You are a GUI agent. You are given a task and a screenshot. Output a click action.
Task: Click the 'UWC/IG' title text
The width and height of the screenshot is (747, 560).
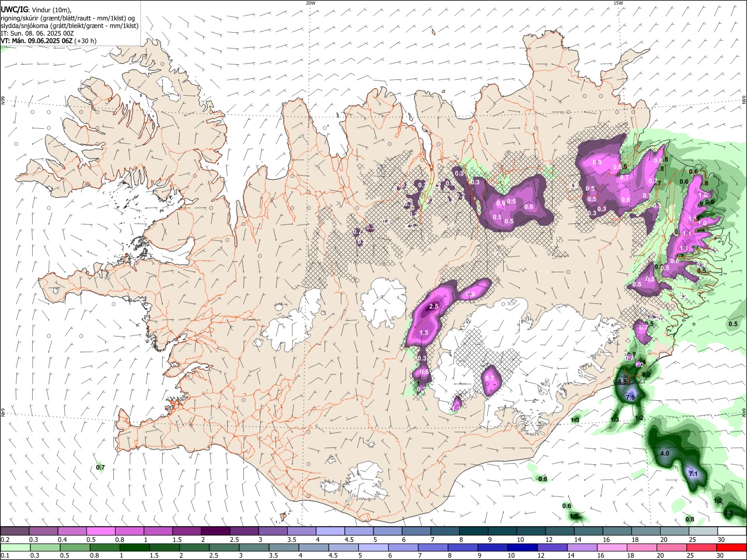pos(14,10)
